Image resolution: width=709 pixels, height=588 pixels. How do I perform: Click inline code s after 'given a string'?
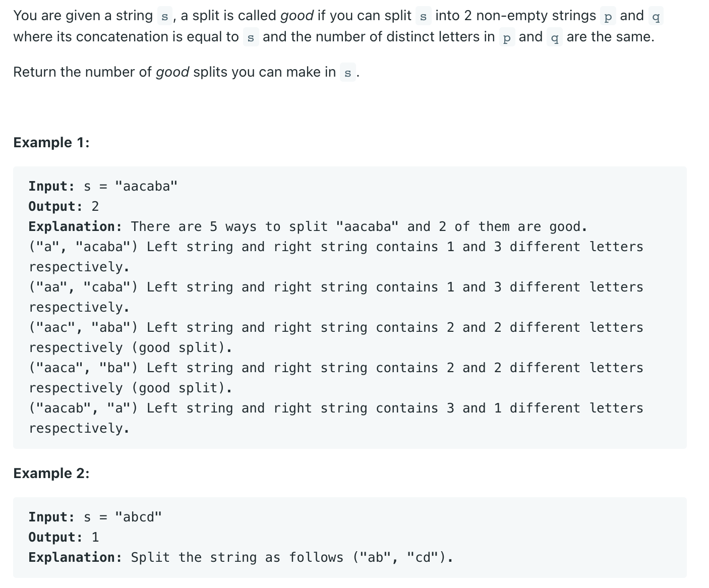(164, 17)
